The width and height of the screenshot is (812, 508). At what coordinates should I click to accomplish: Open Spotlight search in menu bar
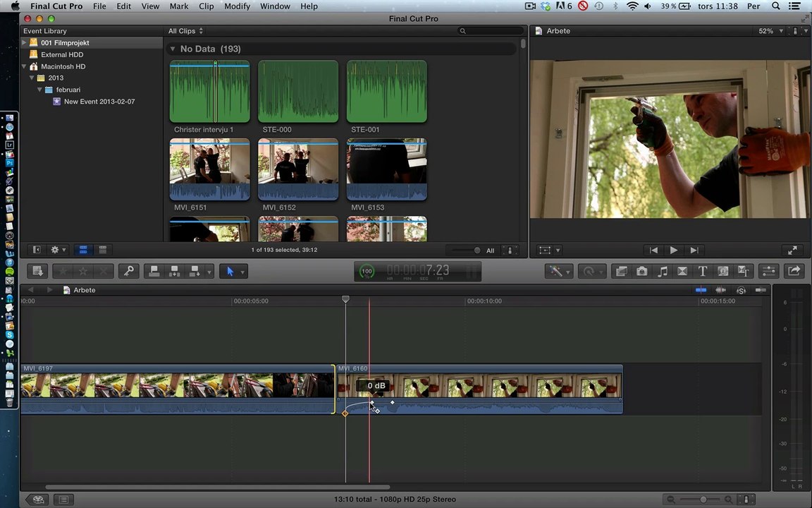[776, 6]
